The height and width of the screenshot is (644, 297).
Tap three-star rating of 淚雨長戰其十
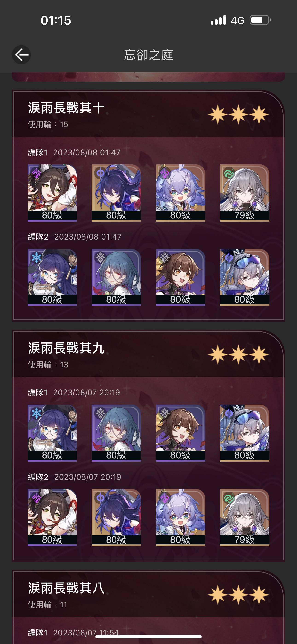point(238,114)
